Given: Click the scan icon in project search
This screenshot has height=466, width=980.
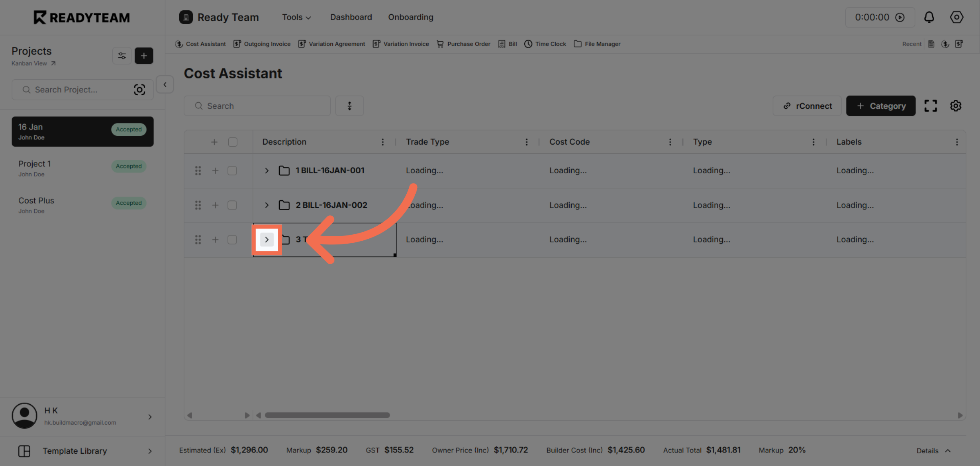Looking at the screenshot, I should coord(139,90).
